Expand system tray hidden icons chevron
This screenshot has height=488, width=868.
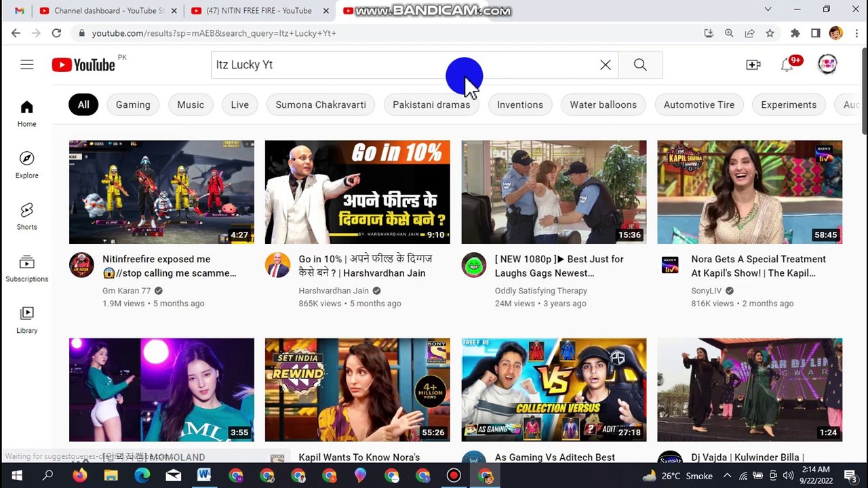(x=727, y=476)
